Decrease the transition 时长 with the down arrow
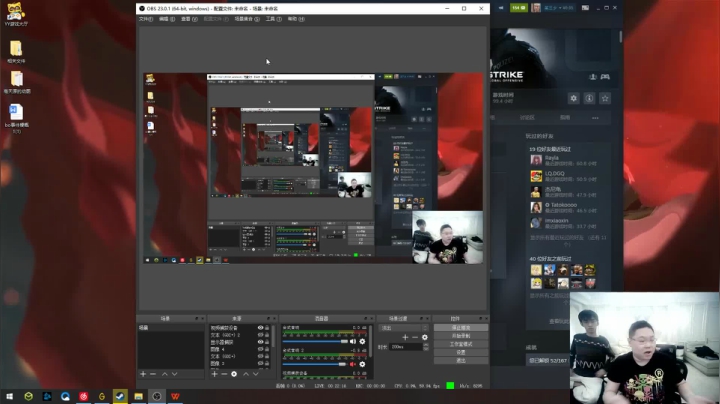Image resolution: width=720 pixels, height=404 pixels. pyautogui.click(x=426, y=349)
